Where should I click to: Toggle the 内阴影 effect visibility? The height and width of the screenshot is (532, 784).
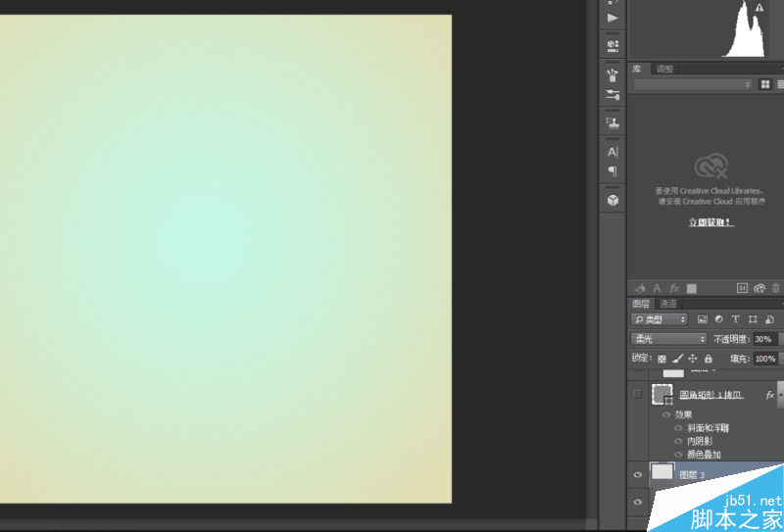(x=678, y=441)
